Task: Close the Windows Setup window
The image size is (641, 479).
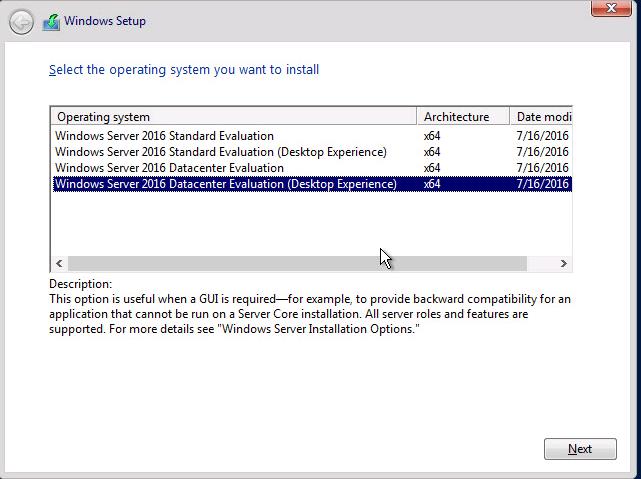Action: (x=611, y=8)
